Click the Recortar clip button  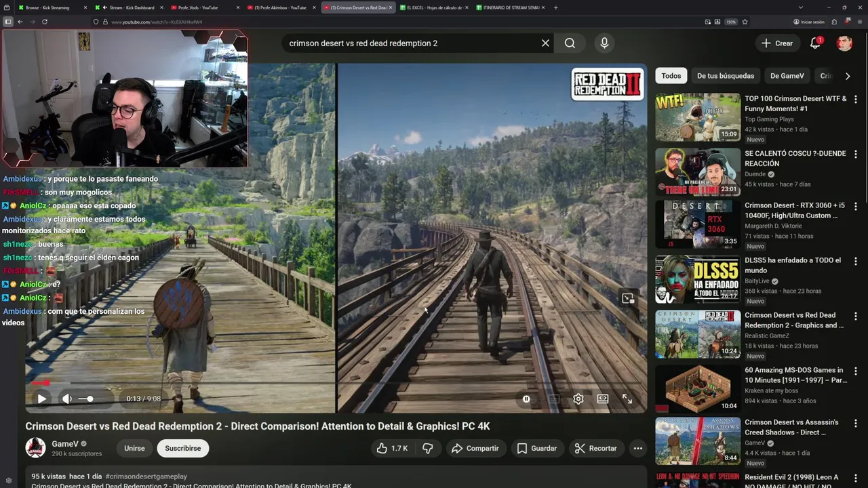595,448
